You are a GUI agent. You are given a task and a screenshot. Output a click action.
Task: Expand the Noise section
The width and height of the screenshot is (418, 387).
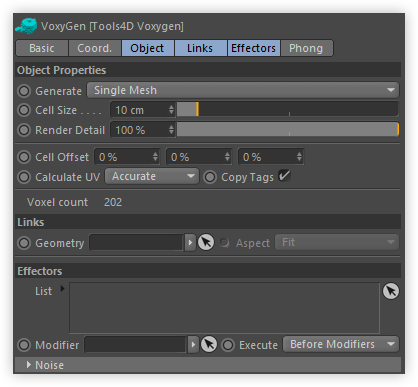pyautogui.click(x=29, y=365)
